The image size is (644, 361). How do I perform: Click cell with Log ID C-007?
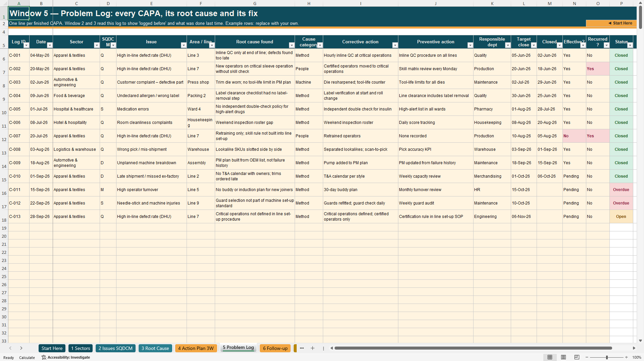coord(19,136)
